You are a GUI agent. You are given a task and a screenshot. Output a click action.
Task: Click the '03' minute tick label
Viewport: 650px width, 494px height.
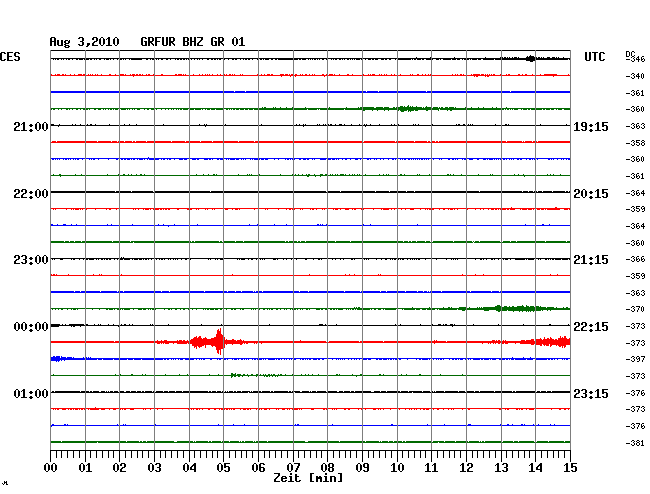(x=154, y=468)
